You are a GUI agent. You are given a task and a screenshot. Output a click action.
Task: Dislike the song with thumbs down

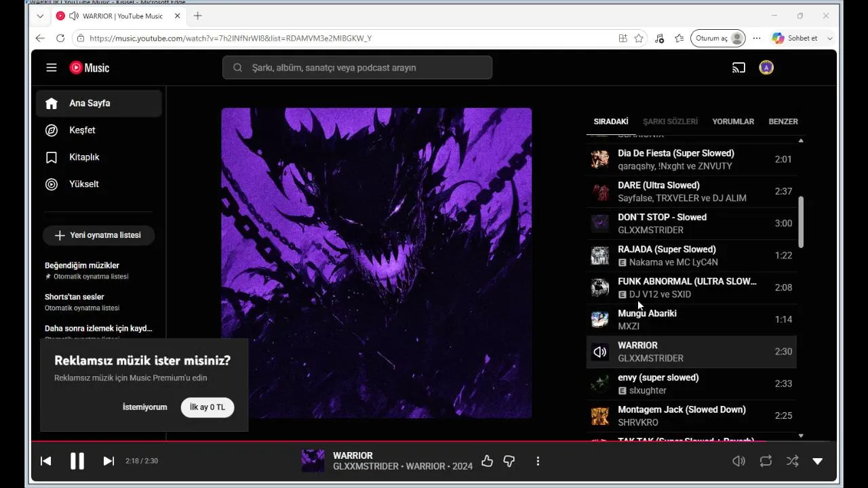point(509,461)
